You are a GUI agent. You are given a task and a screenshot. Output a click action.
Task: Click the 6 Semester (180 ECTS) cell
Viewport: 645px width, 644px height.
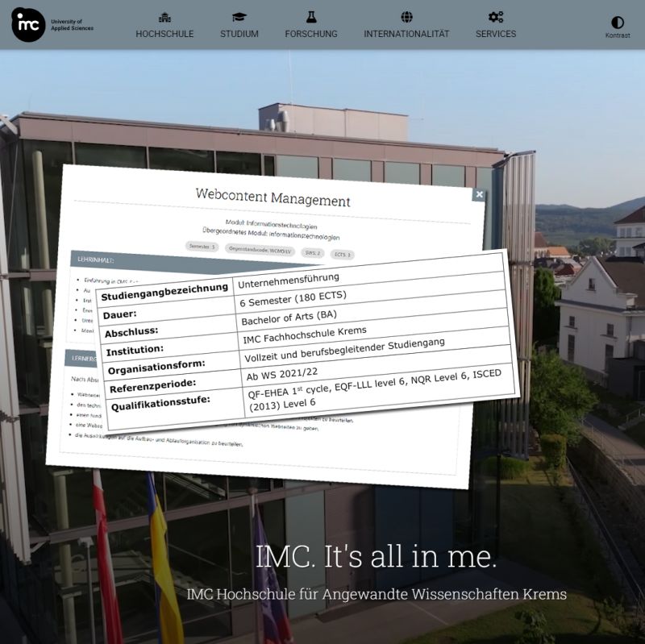371,293
